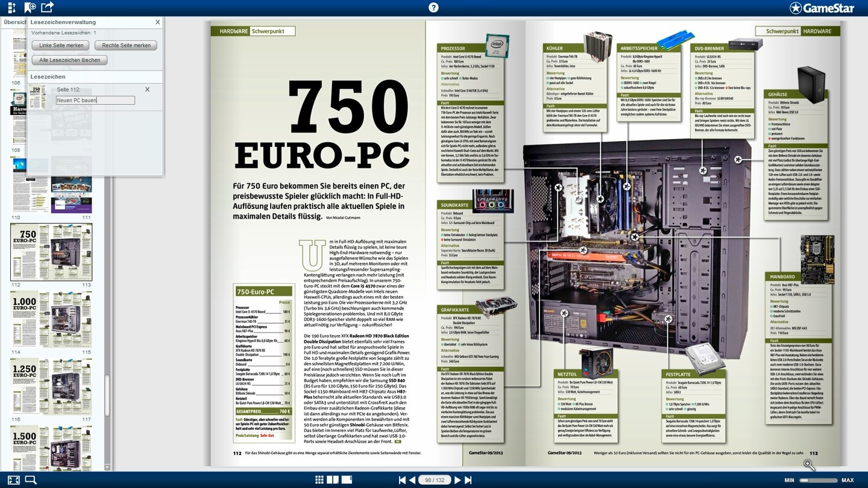
Task: Click 'Alle Lesezeichen löschen' button
Action: (x=70, y=60)
